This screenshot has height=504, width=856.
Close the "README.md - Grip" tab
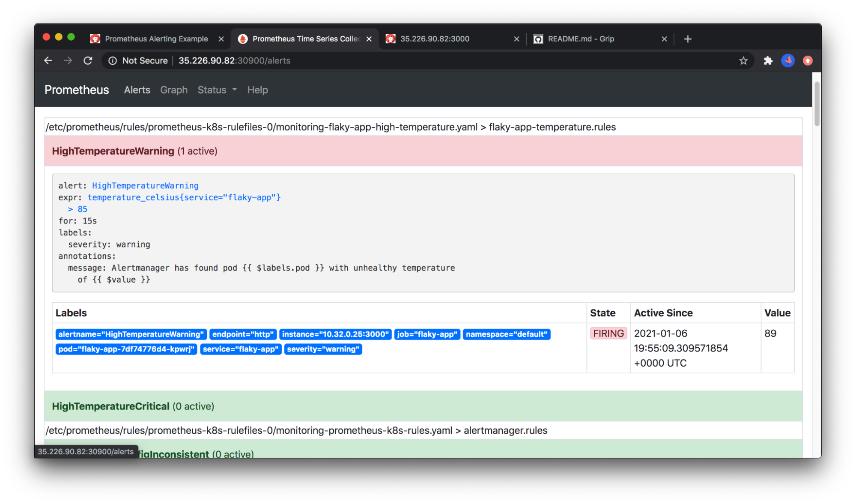(664, 39)
